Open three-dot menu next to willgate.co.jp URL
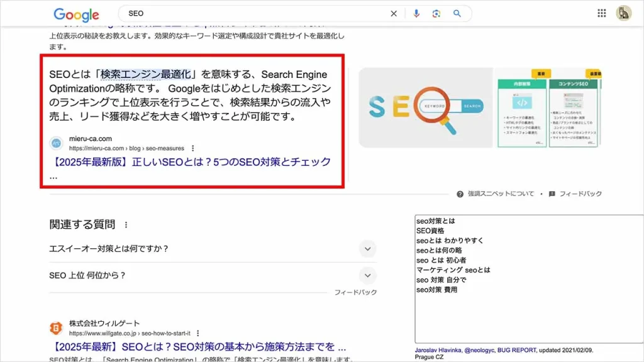Screen dimensions: 644x362 pos(198,333)
